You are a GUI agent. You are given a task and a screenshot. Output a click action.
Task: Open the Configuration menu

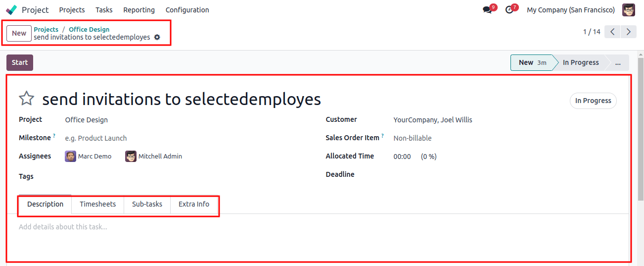187,10
